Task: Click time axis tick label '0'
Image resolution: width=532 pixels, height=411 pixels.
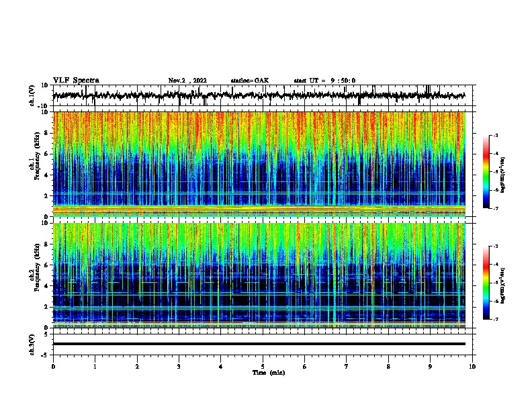Action: (53, 366)
